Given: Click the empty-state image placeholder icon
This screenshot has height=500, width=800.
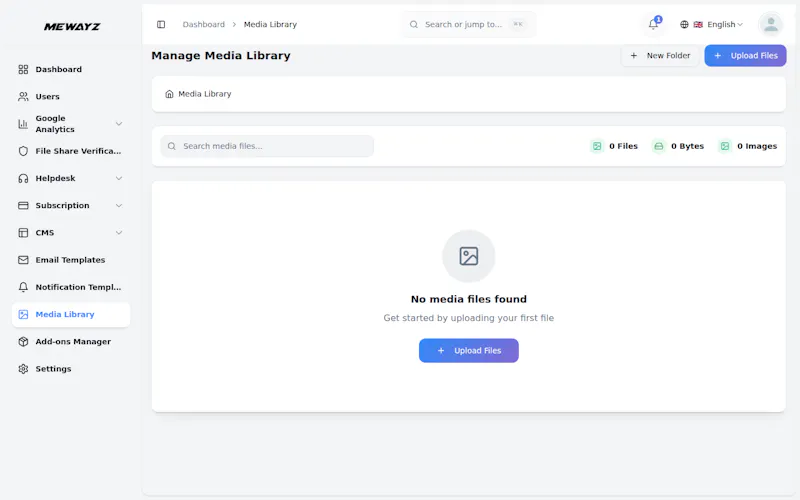Looking at the screenshot, I should 468,256.
